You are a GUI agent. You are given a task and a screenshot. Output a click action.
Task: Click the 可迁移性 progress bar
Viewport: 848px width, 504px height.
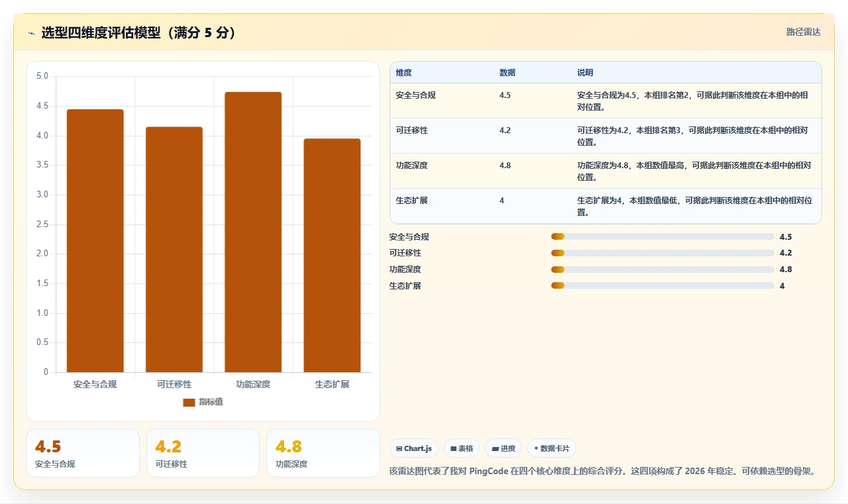pyautogui.click(x=662, y=253)
